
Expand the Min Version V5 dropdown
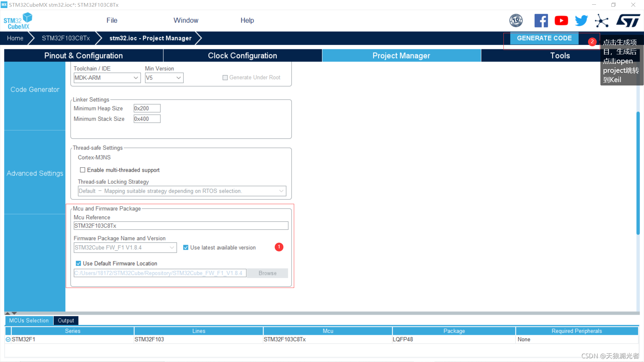tap(164, 78)
